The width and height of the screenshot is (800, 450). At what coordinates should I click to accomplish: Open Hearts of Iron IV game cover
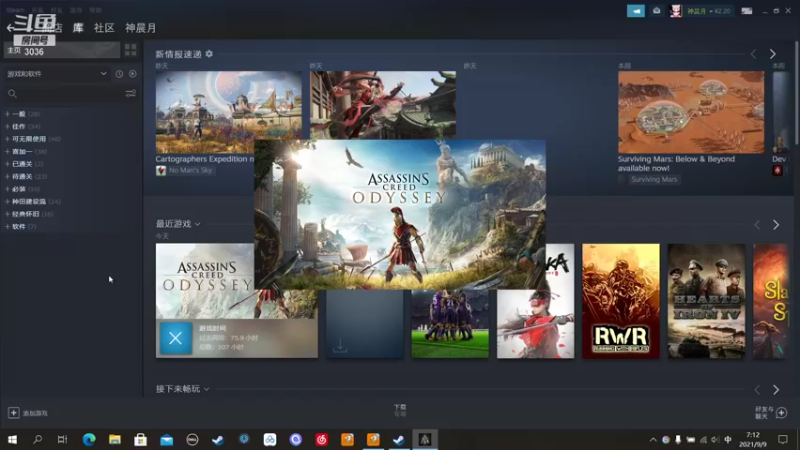[x=707, y=301]
